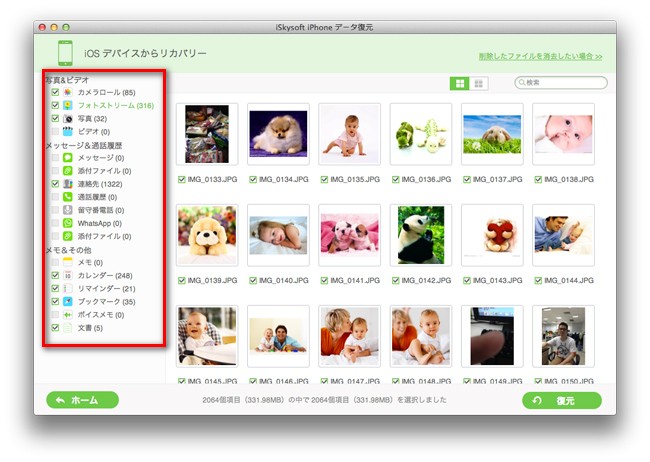650x462 pixels.
Task: Select the カレンダー (248) category label
Action: click(x=105, y=275)
